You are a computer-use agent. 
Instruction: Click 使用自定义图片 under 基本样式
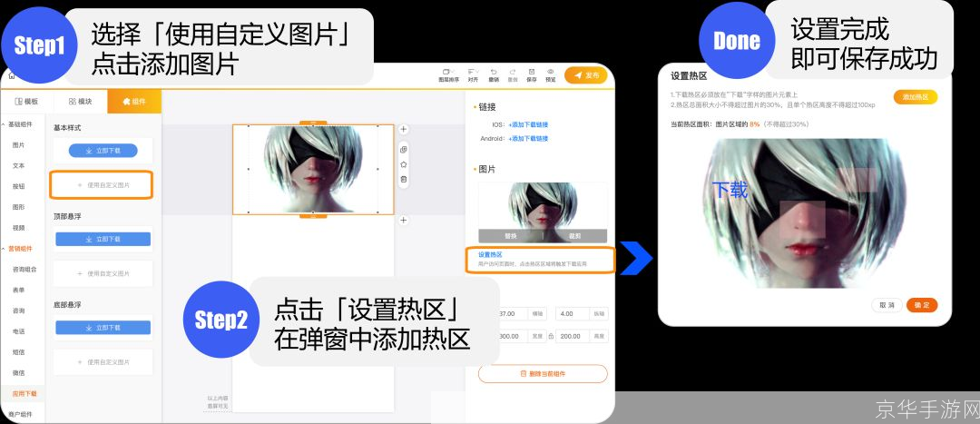point(103,185)
